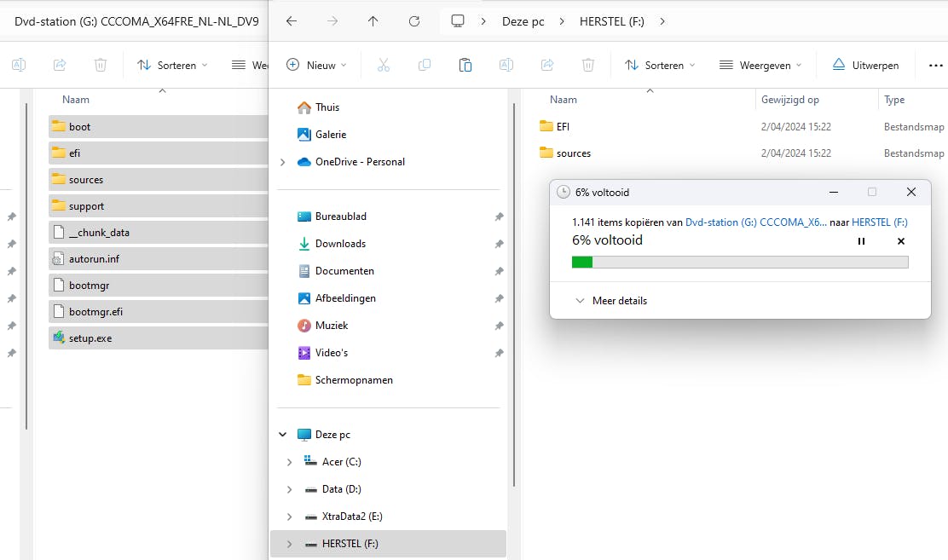
Task: Unpin Downloads via its pin icon
Action: (x=499, y=244)
